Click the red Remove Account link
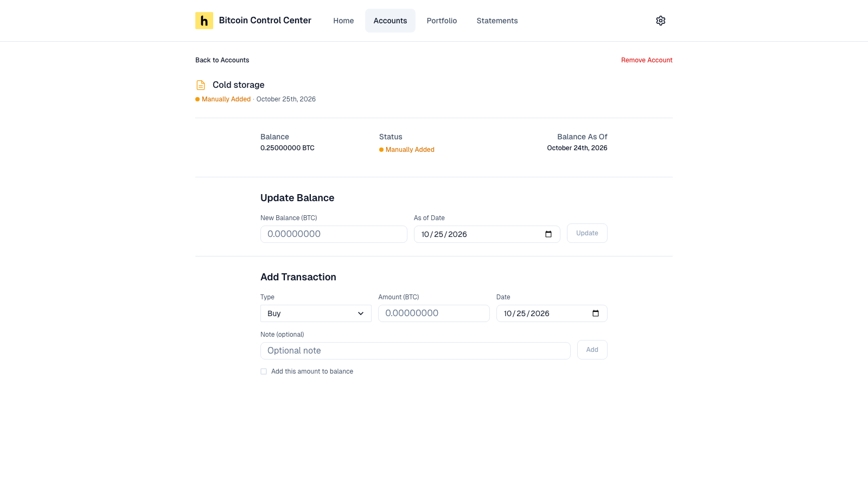This screenshot has height=488, width=868. [x=647, y=60]
